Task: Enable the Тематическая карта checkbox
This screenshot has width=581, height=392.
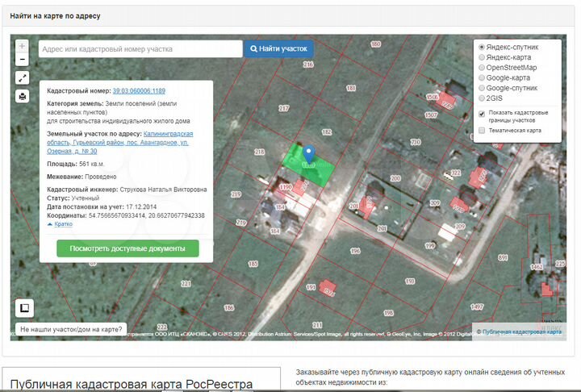Action: tap(482, 130)
